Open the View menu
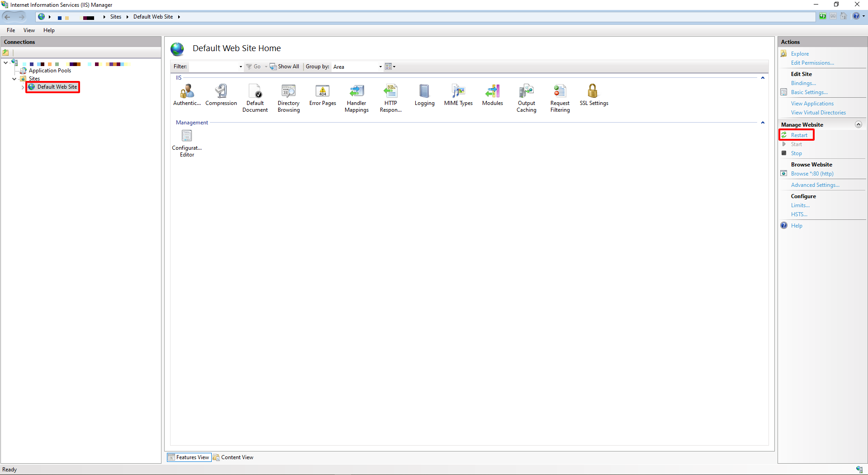Viewport: 868px width, 475px height. tap(29, 30)
